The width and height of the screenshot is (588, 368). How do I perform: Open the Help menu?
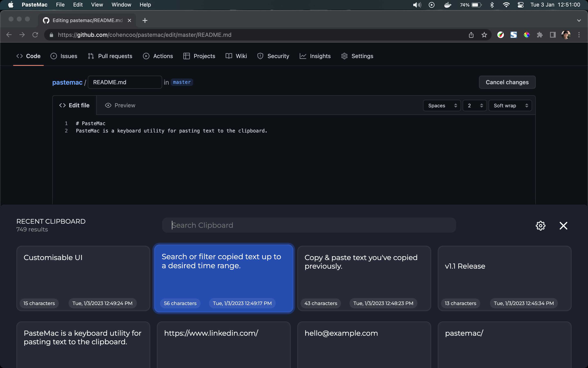click(145, 5)
